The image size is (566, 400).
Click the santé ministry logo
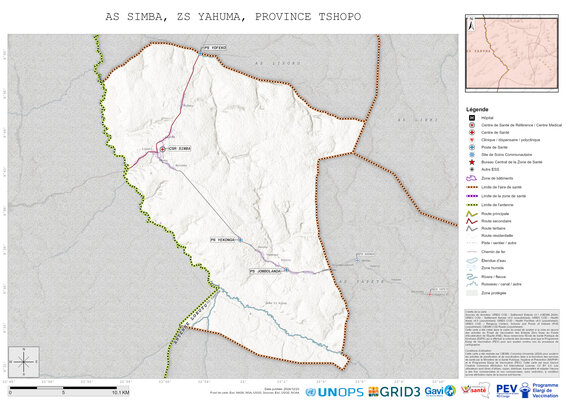pos(475,390)
